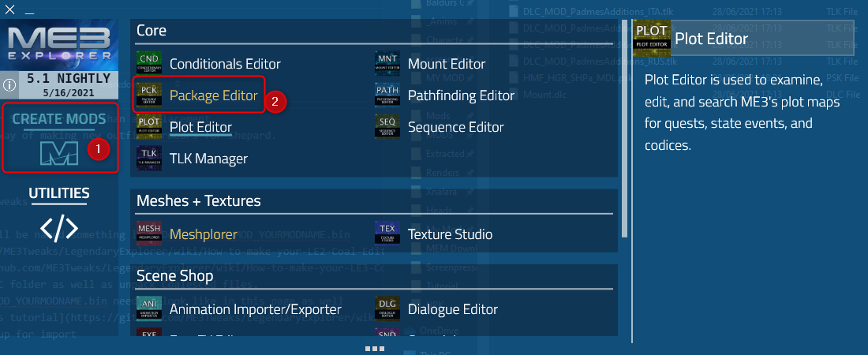Open Pathfinding Editor label
Image resolution: width=868 pixels, height=355 pixels.
[x=461, y=95]
